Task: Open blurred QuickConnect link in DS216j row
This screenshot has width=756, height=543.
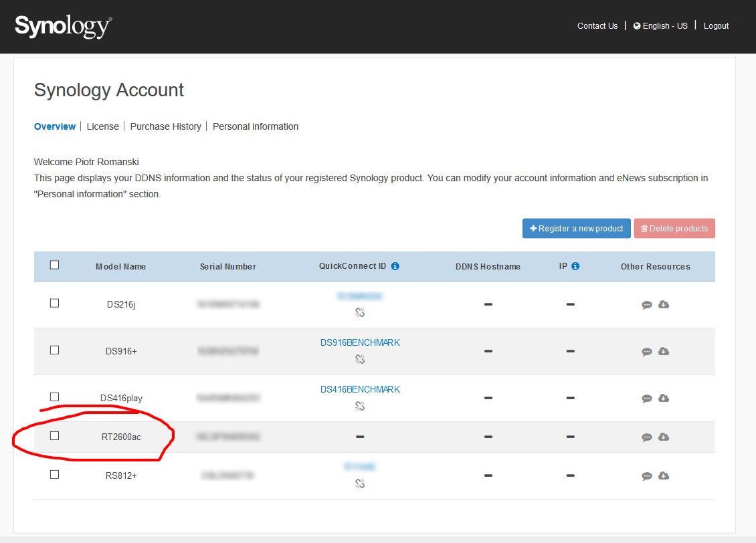Action: 360,296
